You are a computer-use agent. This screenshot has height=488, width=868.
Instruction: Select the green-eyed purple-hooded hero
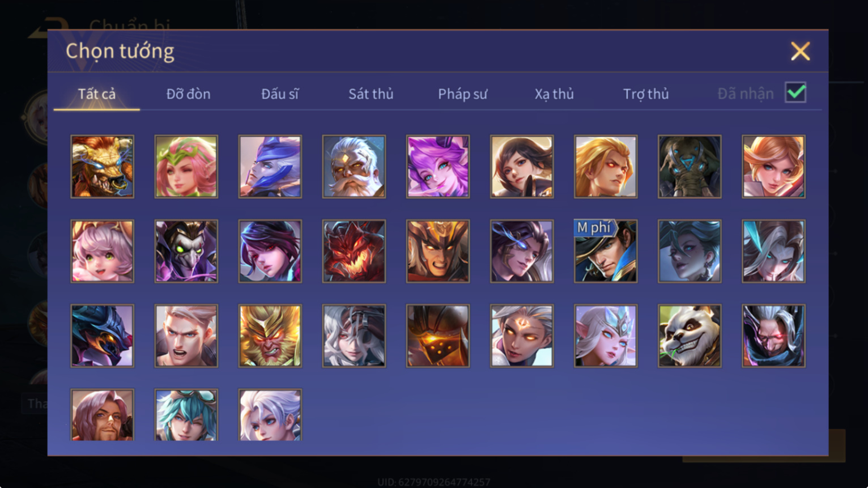(x=186, y=251)
